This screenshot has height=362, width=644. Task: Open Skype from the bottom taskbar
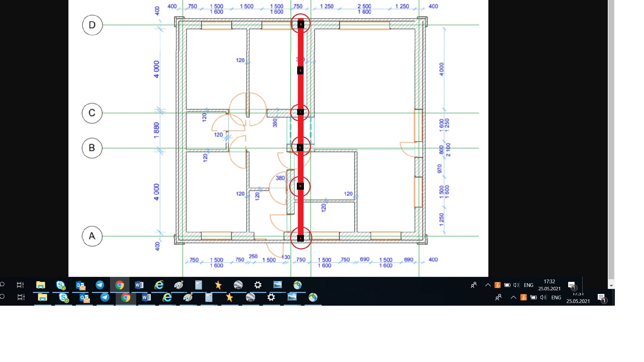click(63, 298)
